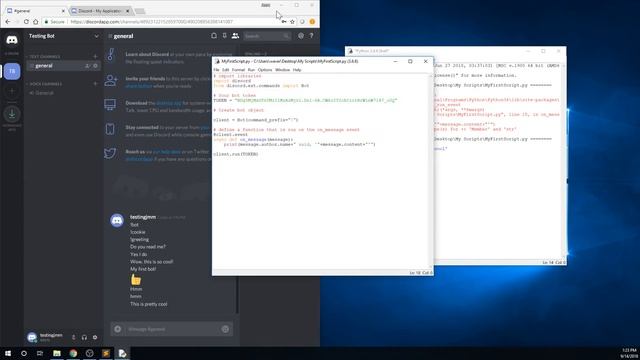Select the TB server icon
The image size is (640, 360).
(x=12, y=71)
